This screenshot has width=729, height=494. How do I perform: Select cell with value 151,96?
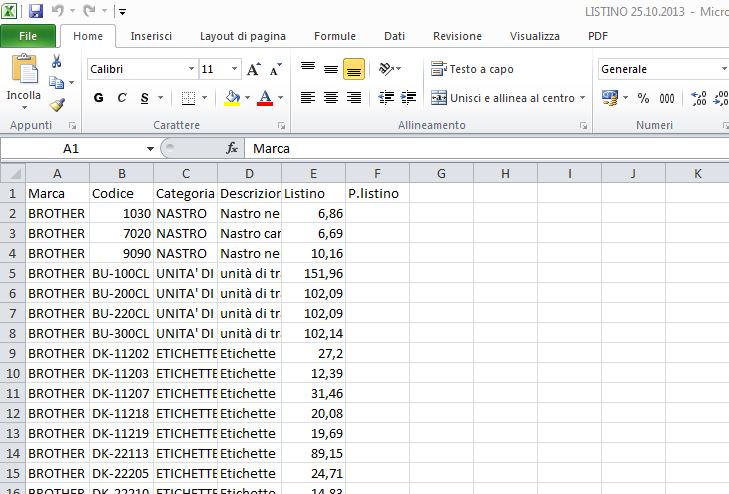(313, 273)
